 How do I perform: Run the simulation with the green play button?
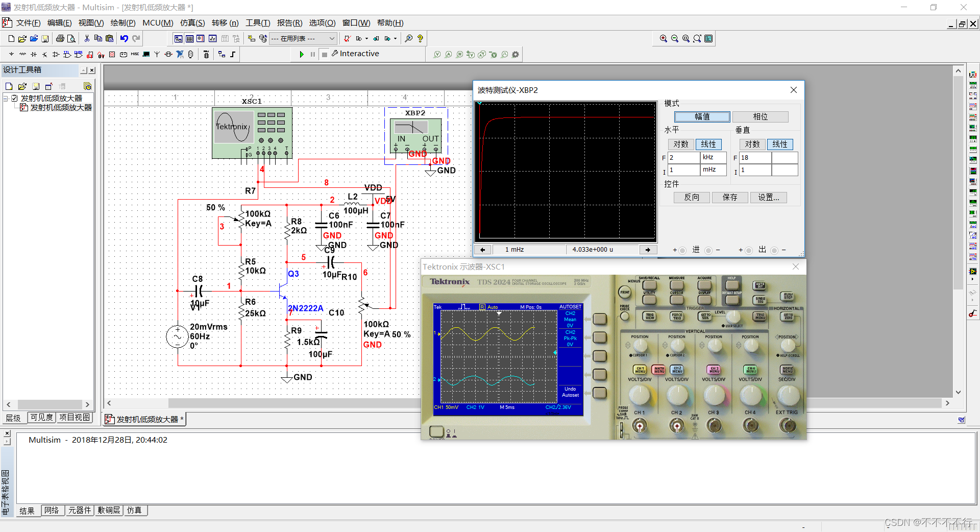[x=302, y=54]
